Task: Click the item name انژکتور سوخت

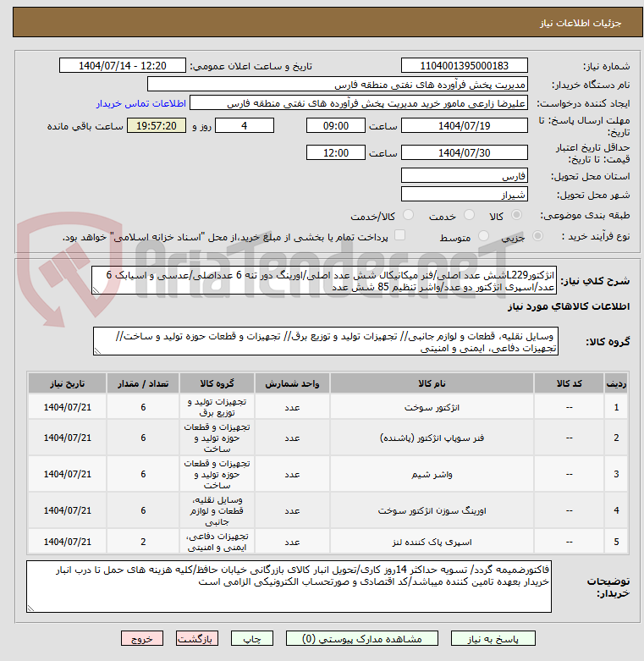Action: point(432,408)
